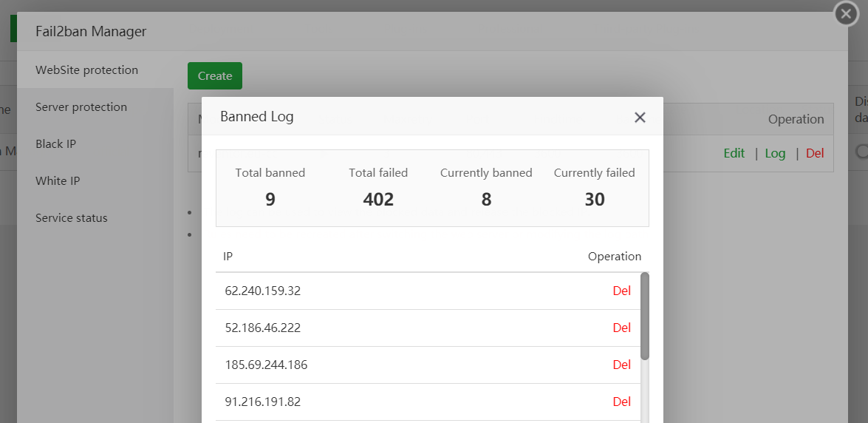868x423 pixels.
Task: Click the green Create button
Action: pos(215,75)
